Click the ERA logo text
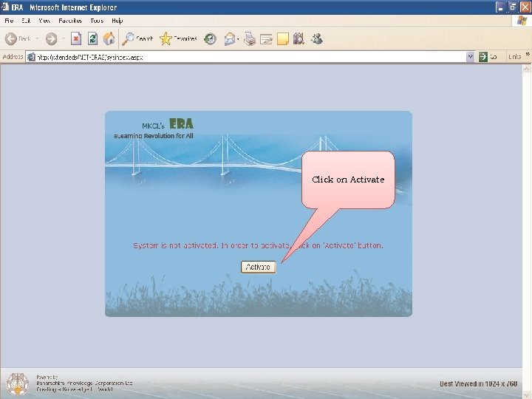This screenshot has width=532, height=399. coord(181,124)
